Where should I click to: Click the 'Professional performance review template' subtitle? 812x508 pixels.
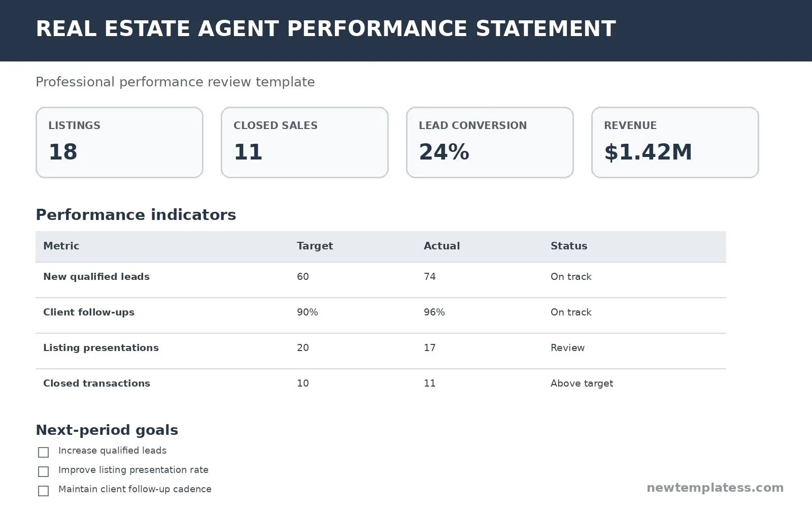click(175, 82)
